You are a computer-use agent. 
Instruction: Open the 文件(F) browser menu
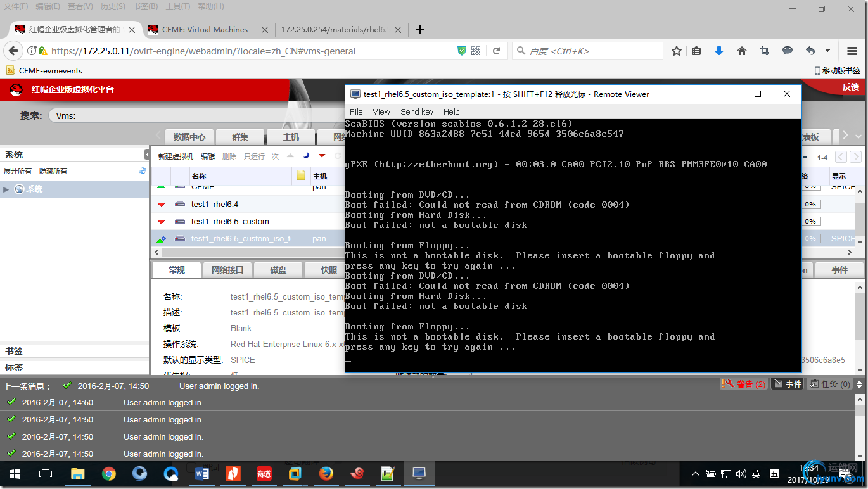tap(16, 6)
